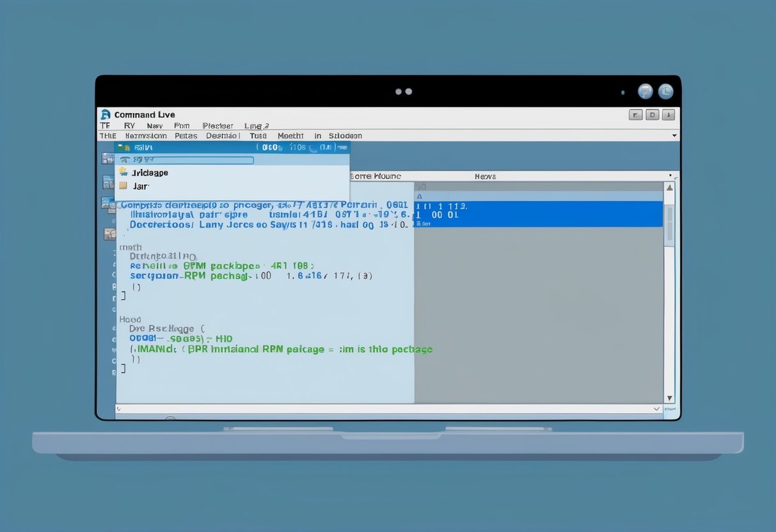Click the bottom icon in left sidebar

pyautogui.click(x=108, y=234)
